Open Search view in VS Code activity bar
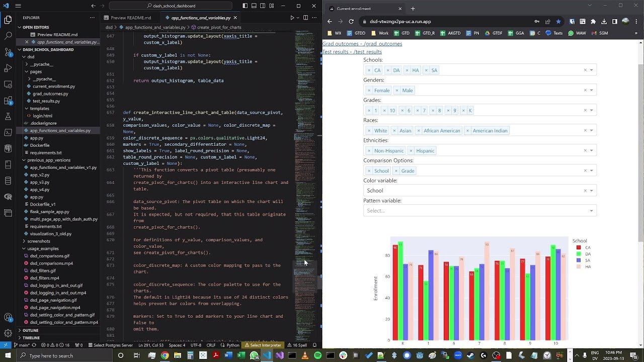The image size is (644, 362). tap(8, 36)
